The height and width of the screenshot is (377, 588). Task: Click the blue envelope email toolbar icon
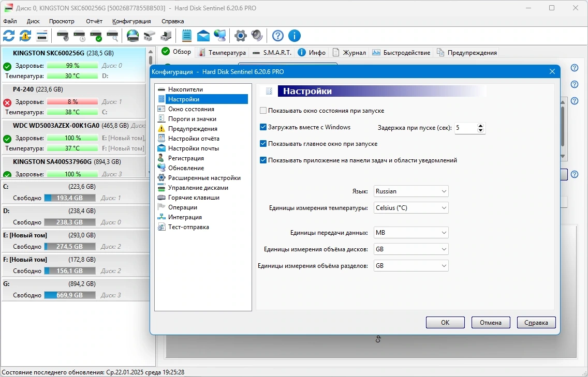click(203, 36)
